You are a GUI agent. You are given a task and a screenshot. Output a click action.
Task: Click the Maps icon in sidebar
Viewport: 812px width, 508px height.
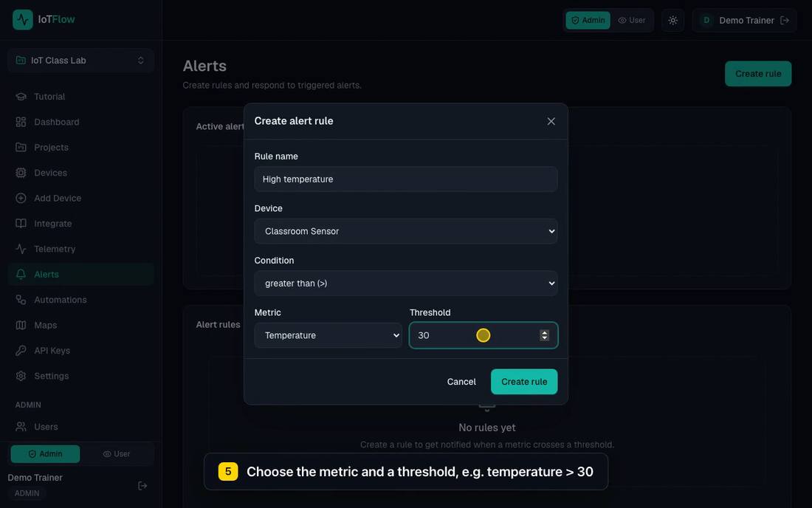(x=21, y=325)
